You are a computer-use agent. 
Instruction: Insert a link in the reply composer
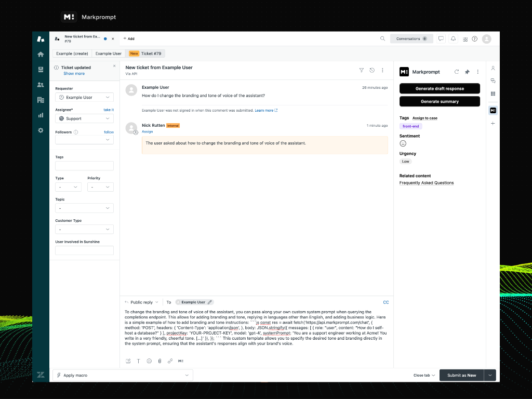pos(170,361)
